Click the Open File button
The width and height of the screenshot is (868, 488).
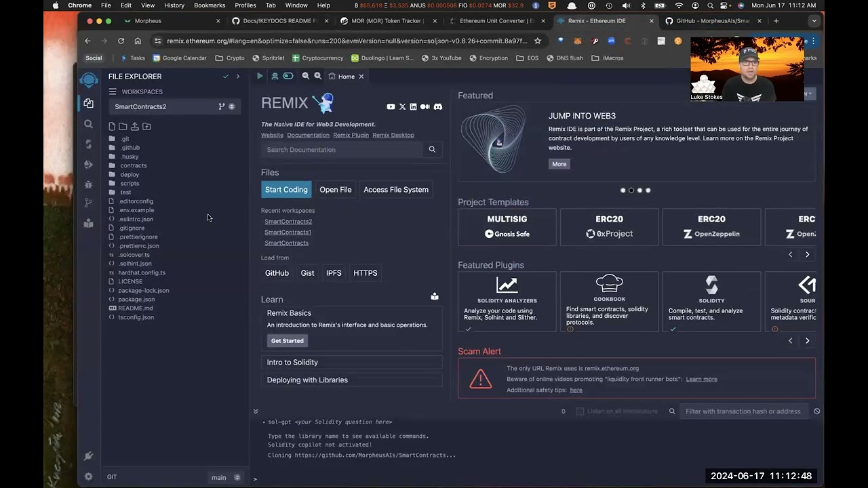point(336,190)
